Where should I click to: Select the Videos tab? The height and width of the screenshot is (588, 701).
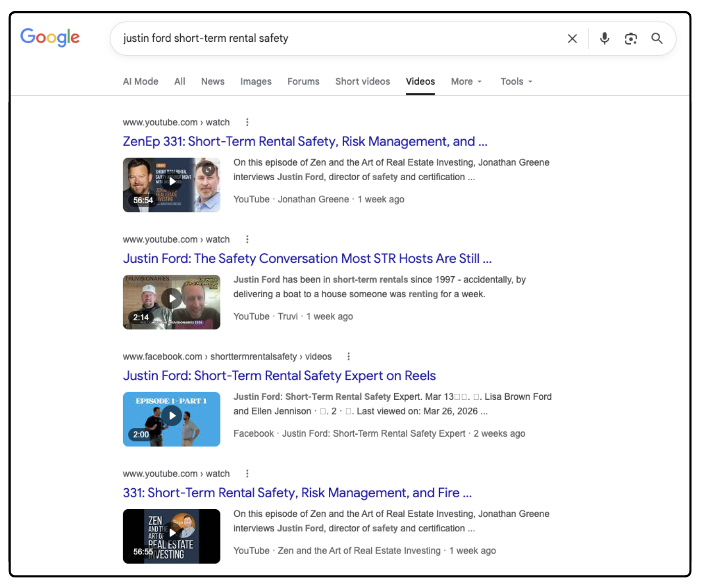tap(420, 81)
